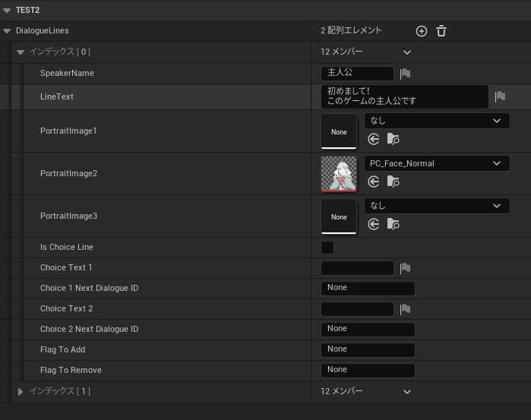
Task: Click the PortraitImage2 character thumbnail
Action: 339,174
